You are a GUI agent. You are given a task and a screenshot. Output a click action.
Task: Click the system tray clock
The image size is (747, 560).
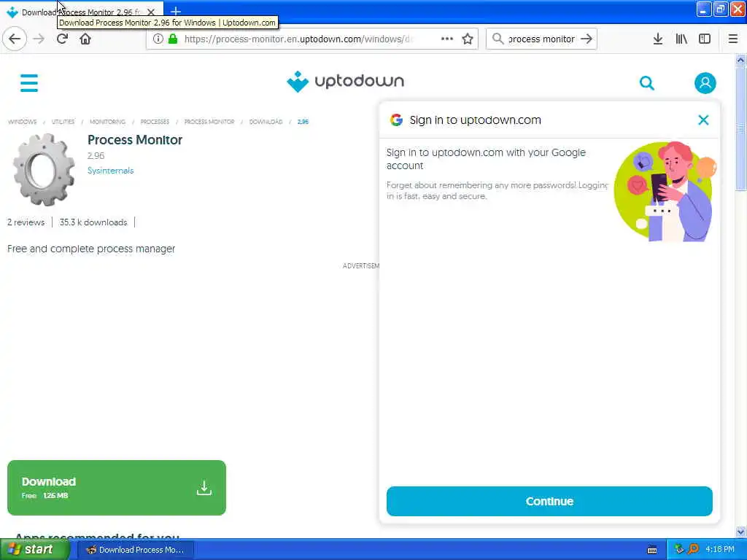point(720,550)
